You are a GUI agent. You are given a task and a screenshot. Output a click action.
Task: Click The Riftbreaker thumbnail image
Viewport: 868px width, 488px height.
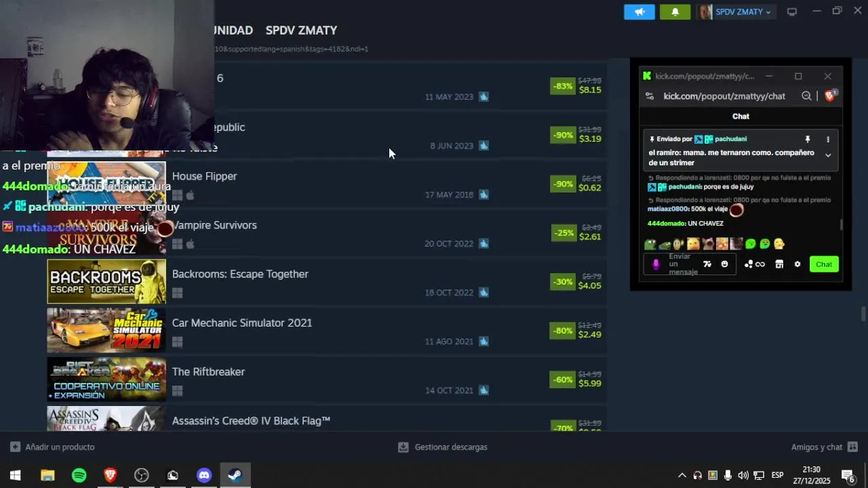(106, 379)
